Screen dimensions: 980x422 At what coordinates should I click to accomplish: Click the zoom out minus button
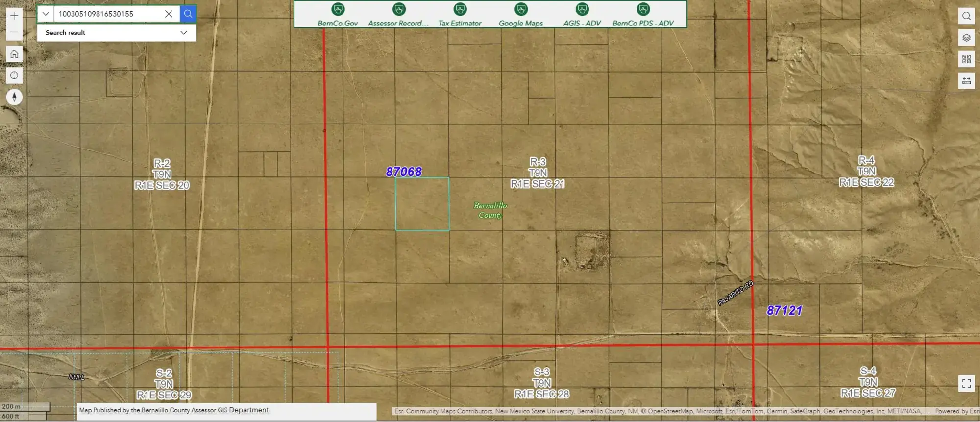click(x=14, y=32)
